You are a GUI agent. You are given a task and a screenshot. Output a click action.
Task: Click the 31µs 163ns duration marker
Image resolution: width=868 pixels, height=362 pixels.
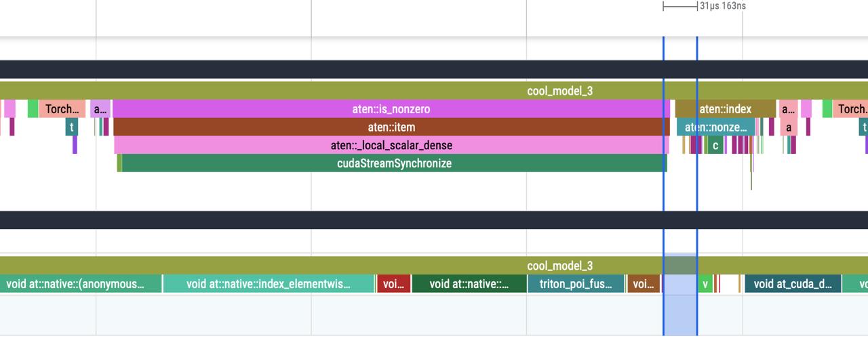pyautogui.click(x=722, y=6)
